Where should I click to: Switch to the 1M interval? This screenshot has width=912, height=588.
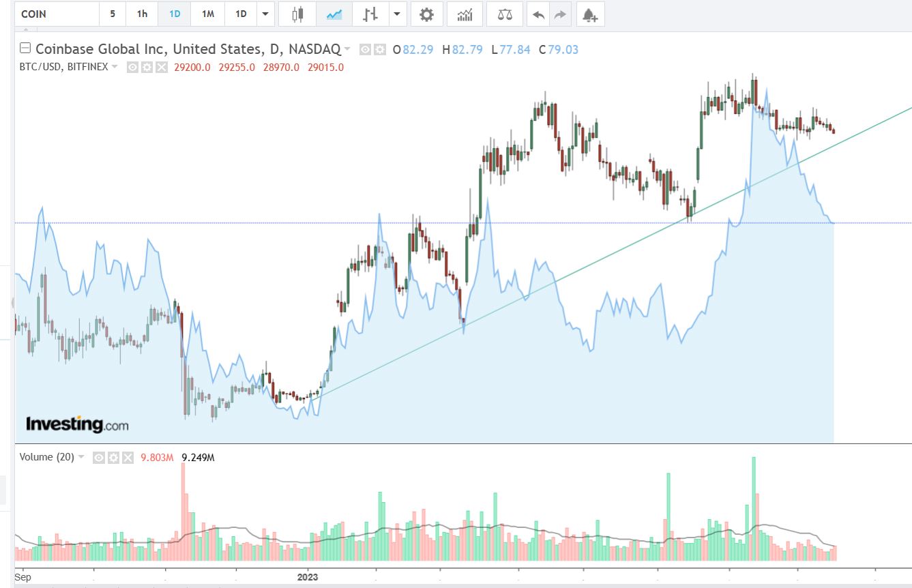pyautogui.click(x=208, y=14)
